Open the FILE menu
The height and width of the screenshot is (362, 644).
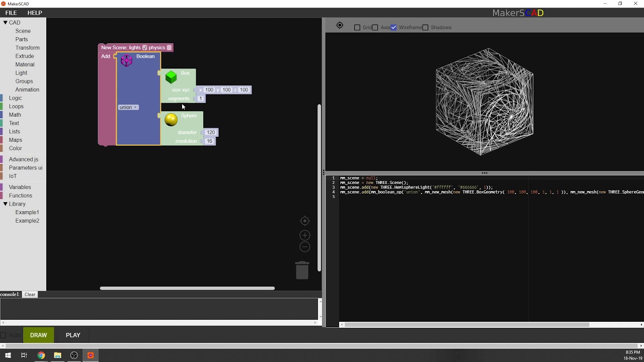(x=11, y=13)
